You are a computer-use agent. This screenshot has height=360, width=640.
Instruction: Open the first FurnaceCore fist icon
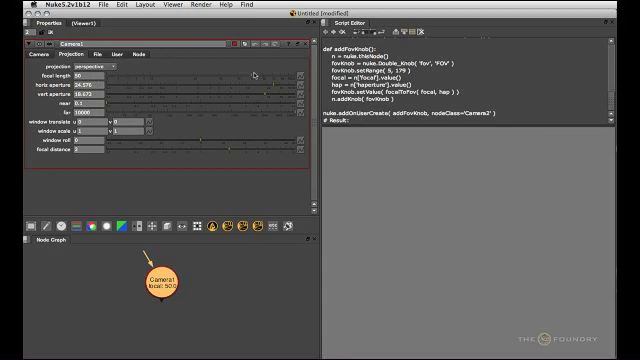click(227, 226)
